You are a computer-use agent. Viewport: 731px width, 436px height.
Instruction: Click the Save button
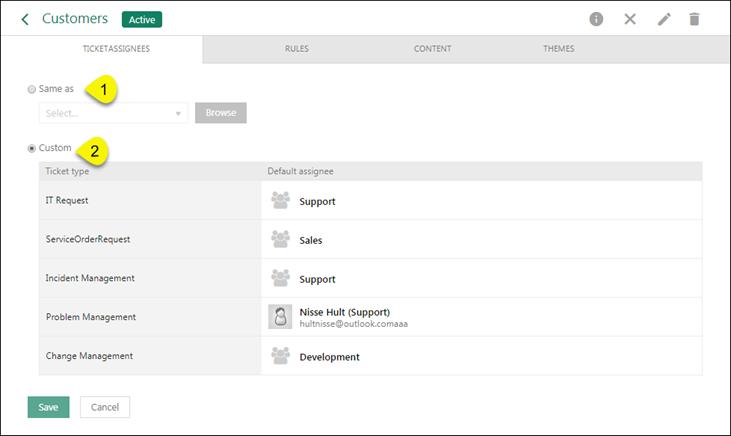pyautogui.click(x=48, y=407)
